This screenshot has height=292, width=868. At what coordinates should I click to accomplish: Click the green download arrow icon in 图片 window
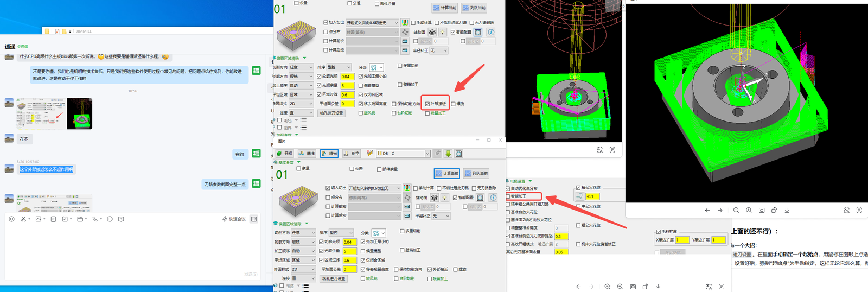tap(448, 154)
